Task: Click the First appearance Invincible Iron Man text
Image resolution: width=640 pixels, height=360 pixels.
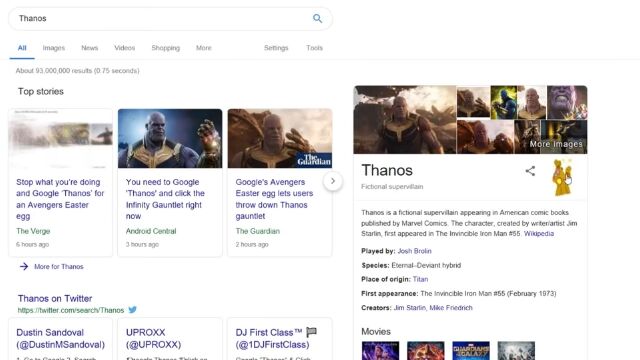Action: point(459,293)
